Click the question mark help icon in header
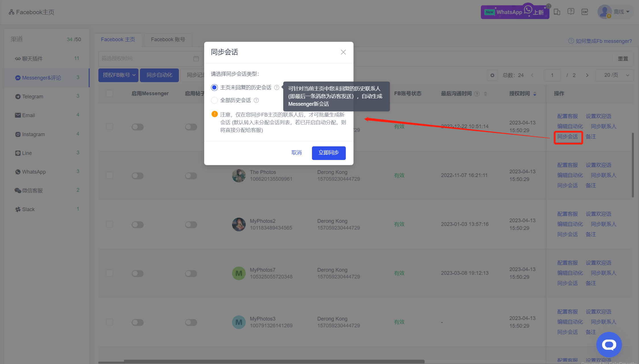 click(x=571, y=12)
